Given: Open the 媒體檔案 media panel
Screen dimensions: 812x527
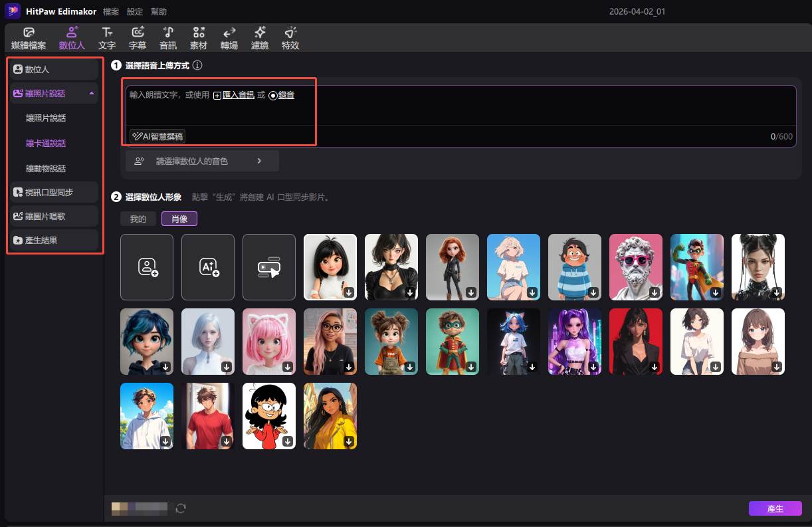Looking at the screenshot, I should pos(28,38).
